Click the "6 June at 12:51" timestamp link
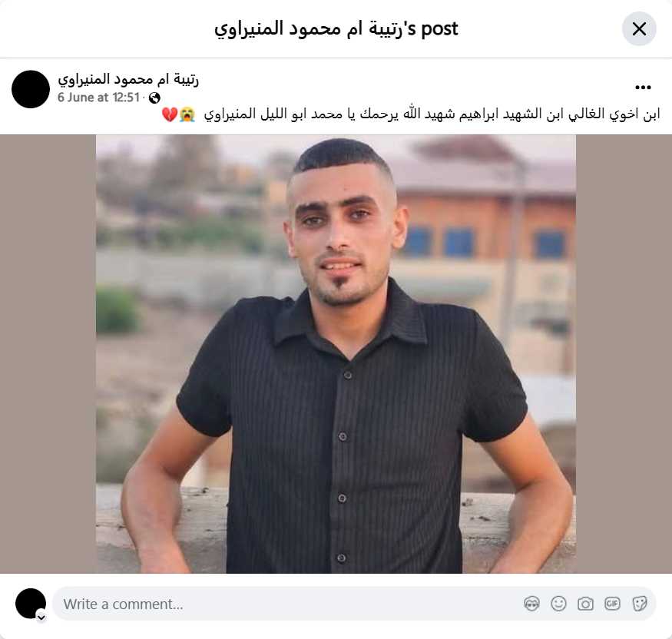 98,98
